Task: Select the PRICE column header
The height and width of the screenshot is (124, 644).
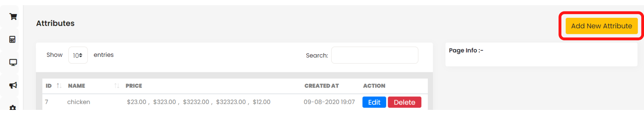Action: (x=134, y=86)
